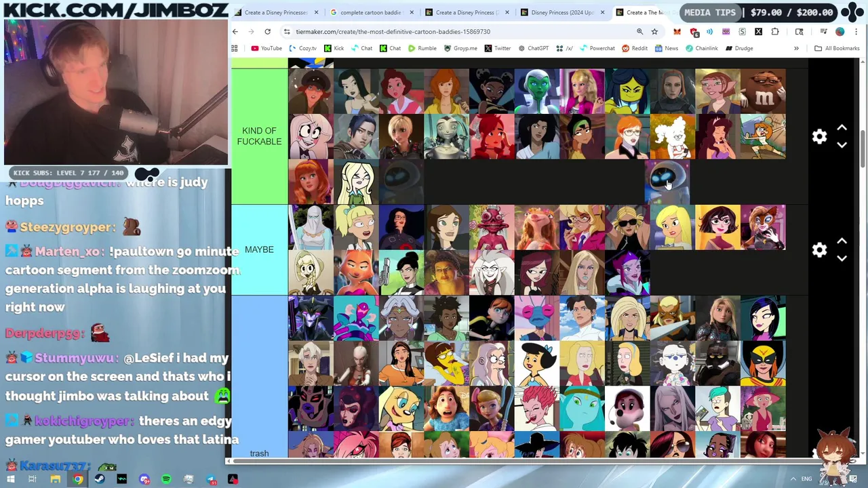
Task: Open Discord from the taskbar
Action: coord(144,479)
